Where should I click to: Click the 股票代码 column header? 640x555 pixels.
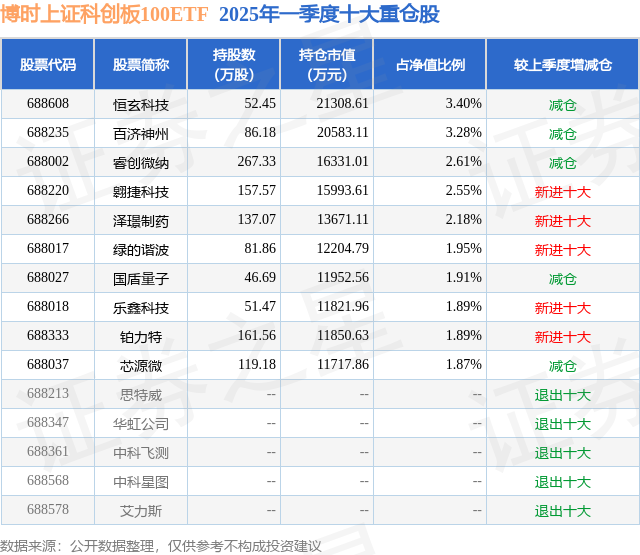(48, 64)
